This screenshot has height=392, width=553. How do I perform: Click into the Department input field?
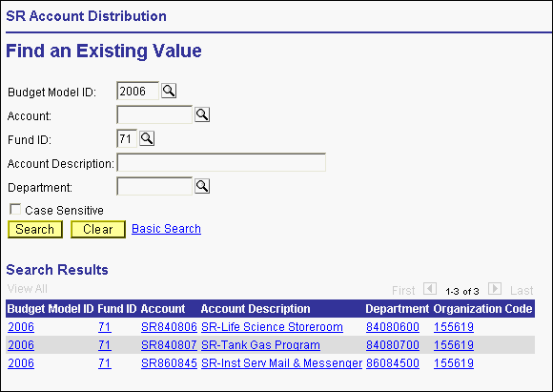154,186
